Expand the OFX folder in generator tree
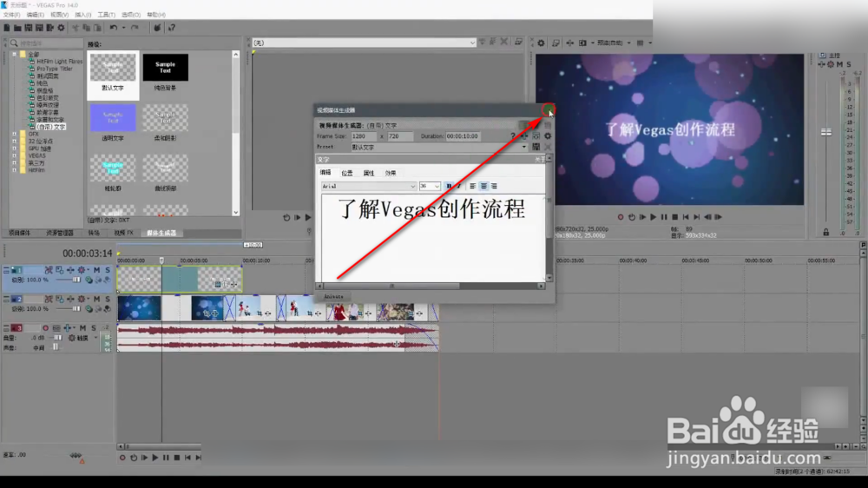Screen dimensions: 868x488 15,134
